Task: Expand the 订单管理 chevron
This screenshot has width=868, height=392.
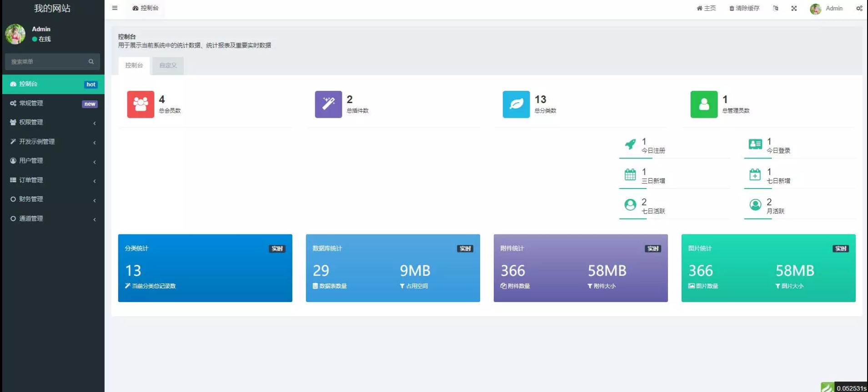Action: [95, 181]
